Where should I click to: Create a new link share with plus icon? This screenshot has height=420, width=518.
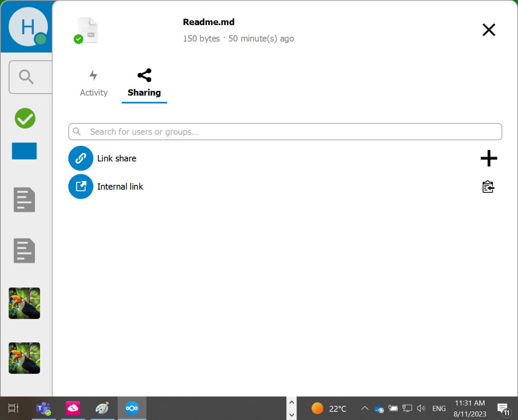point(489,159)
